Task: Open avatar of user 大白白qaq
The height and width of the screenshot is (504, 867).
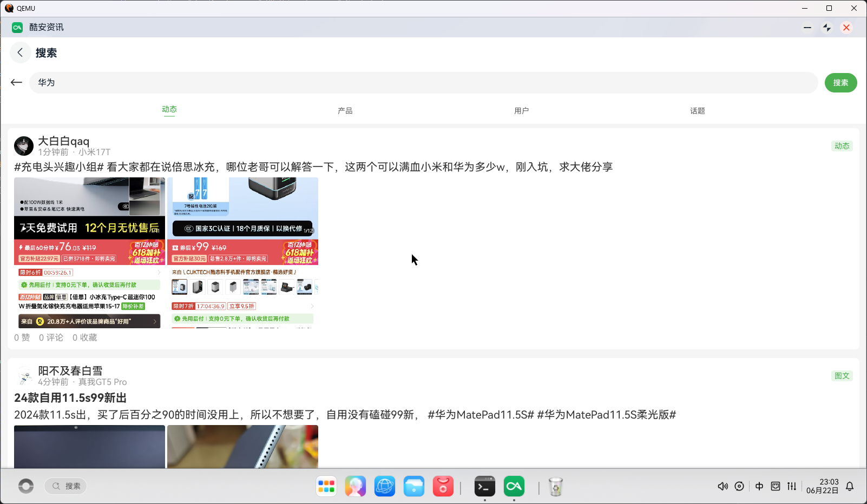Action: [x=24, y=146]
